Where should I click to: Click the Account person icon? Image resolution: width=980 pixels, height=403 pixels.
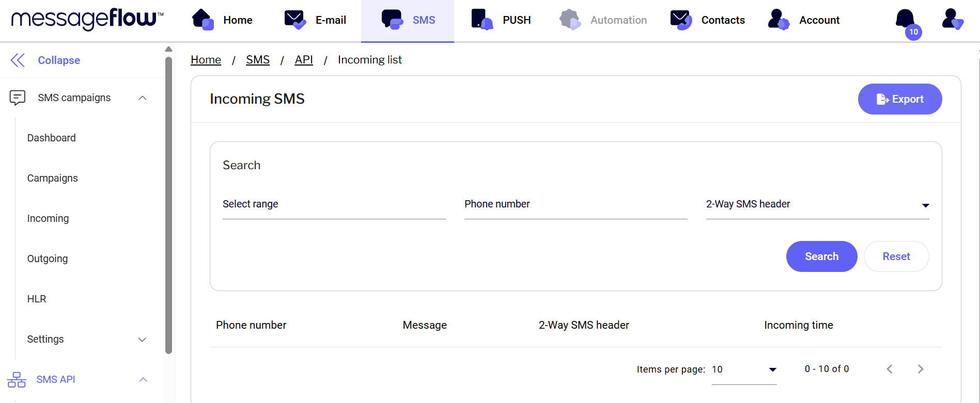[778, 20]
